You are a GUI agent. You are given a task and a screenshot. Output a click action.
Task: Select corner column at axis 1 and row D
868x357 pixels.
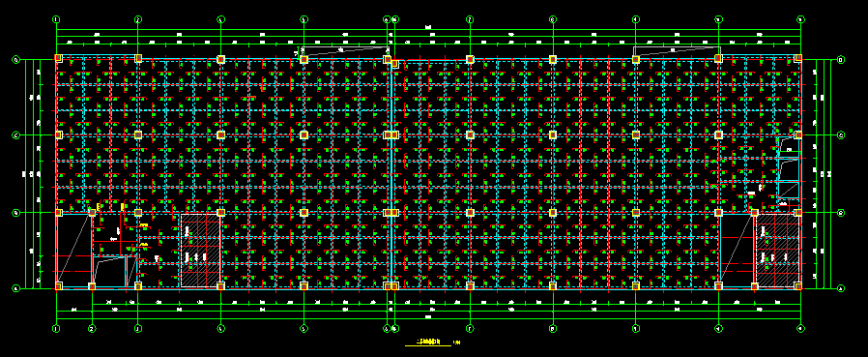point(58,58)
